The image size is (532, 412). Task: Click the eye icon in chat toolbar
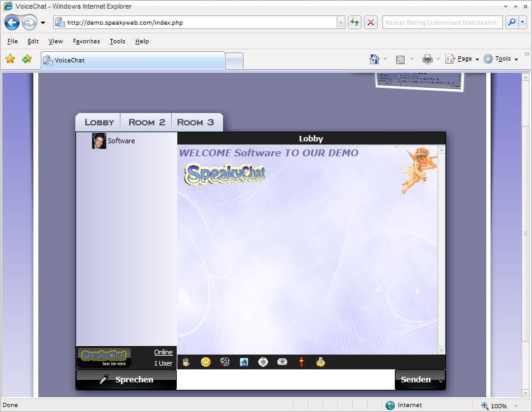point(282,362)
